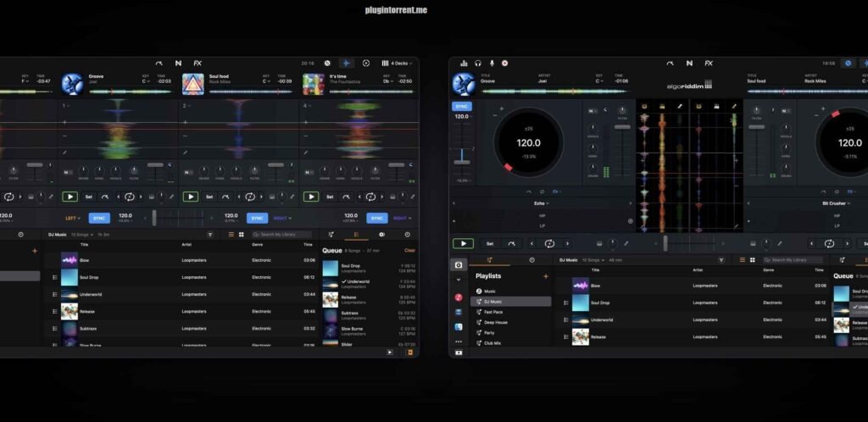Click Neural Mix N icon in right window

pos(689,63)
